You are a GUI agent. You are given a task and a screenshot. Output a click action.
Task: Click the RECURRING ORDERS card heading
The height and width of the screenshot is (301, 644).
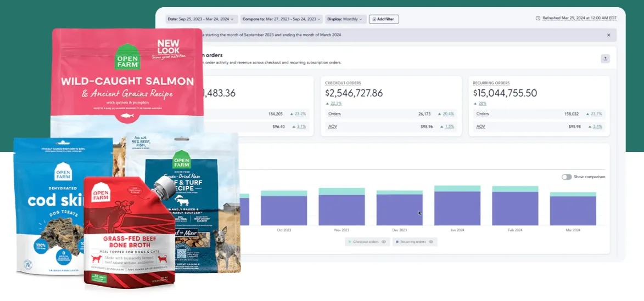[491, 83]
